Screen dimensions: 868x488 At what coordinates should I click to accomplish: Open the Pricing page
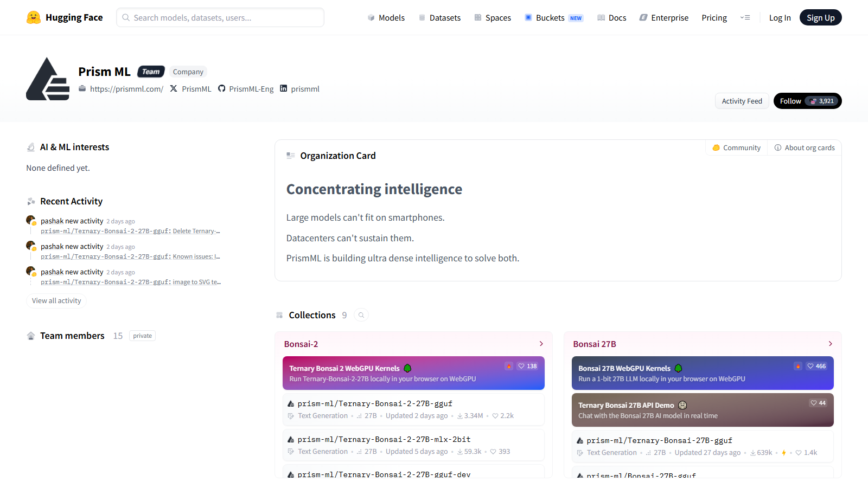tap(714, 17)
